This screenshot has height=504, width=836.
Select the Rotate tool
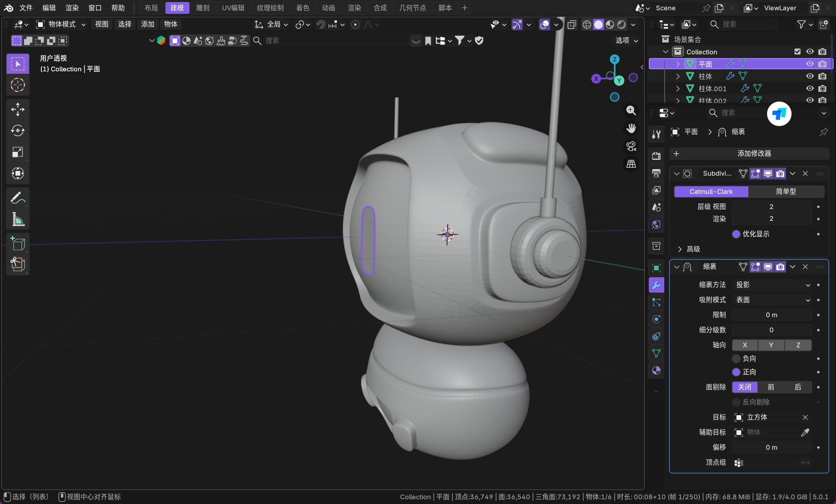pos(17,130)
